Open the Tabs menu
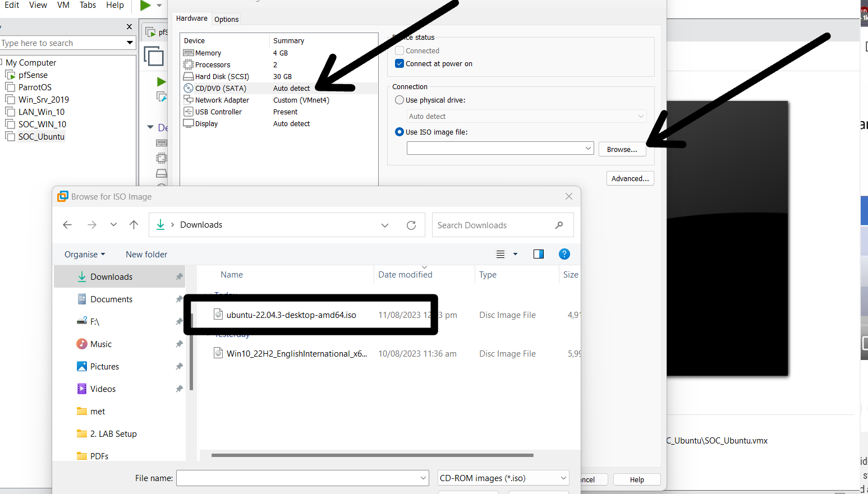 click(x=88, y=5)
